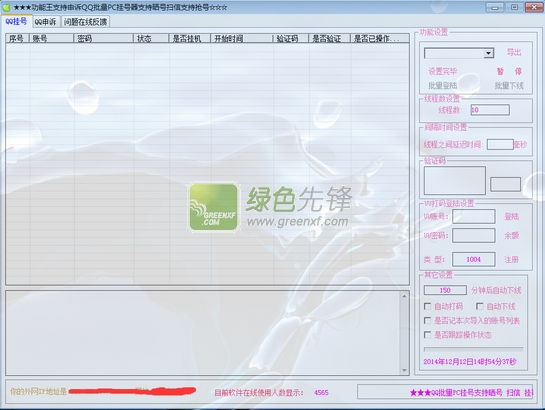Click the 是否验证 column header
Image resolution: width=545 pixels, height=410 pixels.
tap(329, 38)
